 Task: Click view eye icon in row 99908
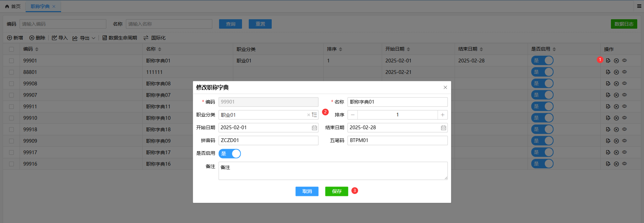pyautogui.click(x=624, y=83)
